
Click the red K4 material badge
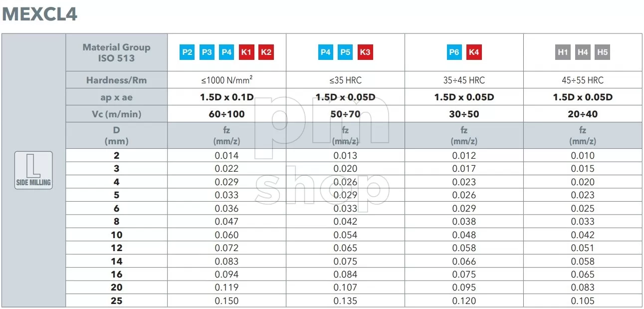(474, 52)
